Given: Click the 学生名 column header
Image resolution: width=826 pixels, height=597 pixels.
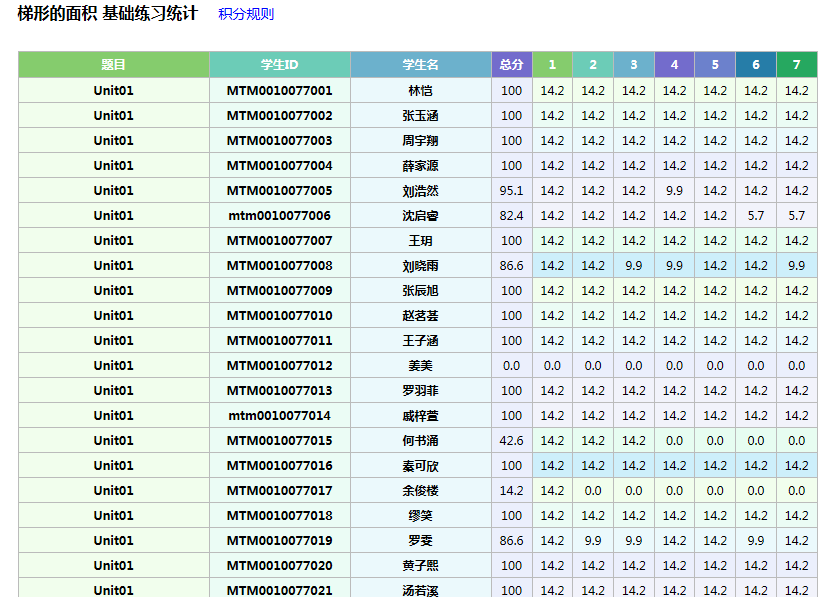Looking at the screenshot, I should [x=420, y=65].
